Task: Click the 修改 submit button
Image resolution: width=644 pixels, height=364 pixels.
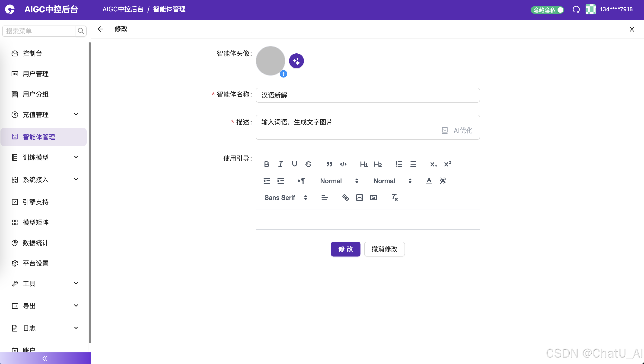Action: 345,249
